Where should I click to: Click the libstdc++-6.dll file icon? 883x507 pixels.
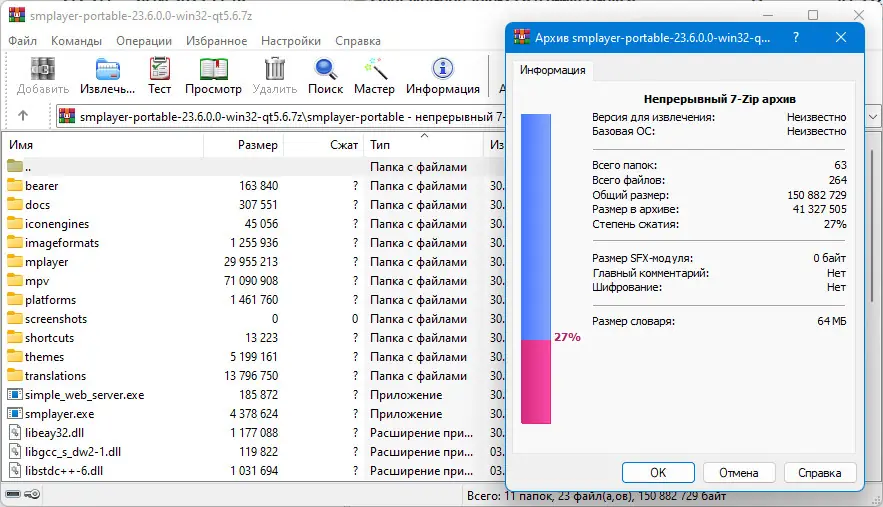[x=15, y=470]
